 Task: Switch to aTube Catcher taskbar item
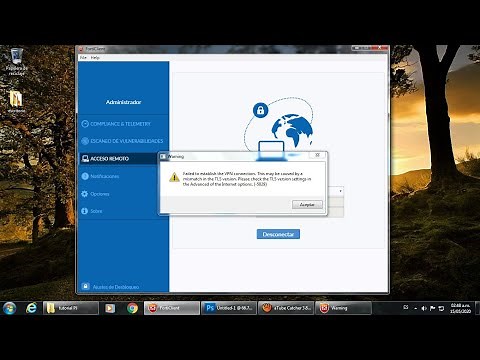286,308
